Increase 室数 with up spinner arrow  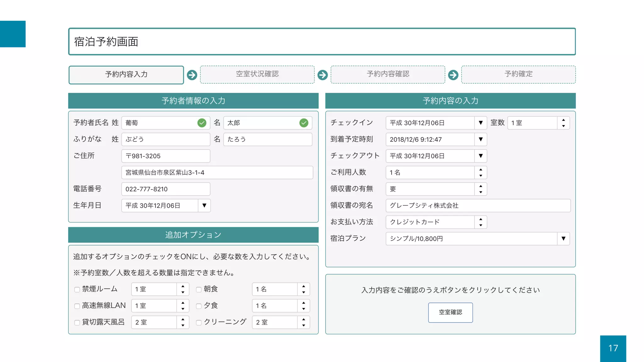[563, 120]
